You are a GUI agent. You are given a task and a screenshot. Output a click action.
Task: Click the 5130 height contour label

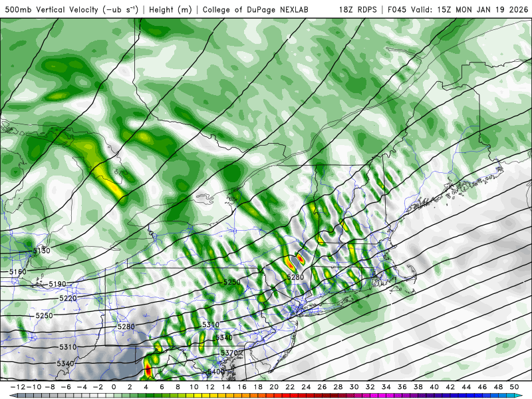(41, 251)
